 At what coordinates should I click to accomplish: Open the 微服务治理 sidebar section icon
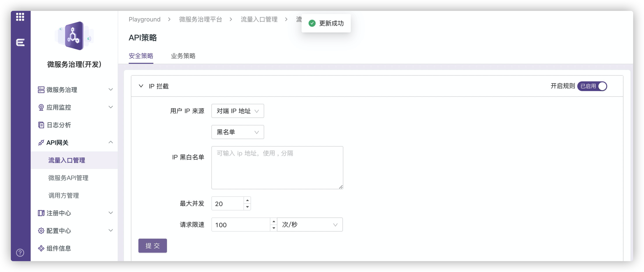[x=41, y=90]
